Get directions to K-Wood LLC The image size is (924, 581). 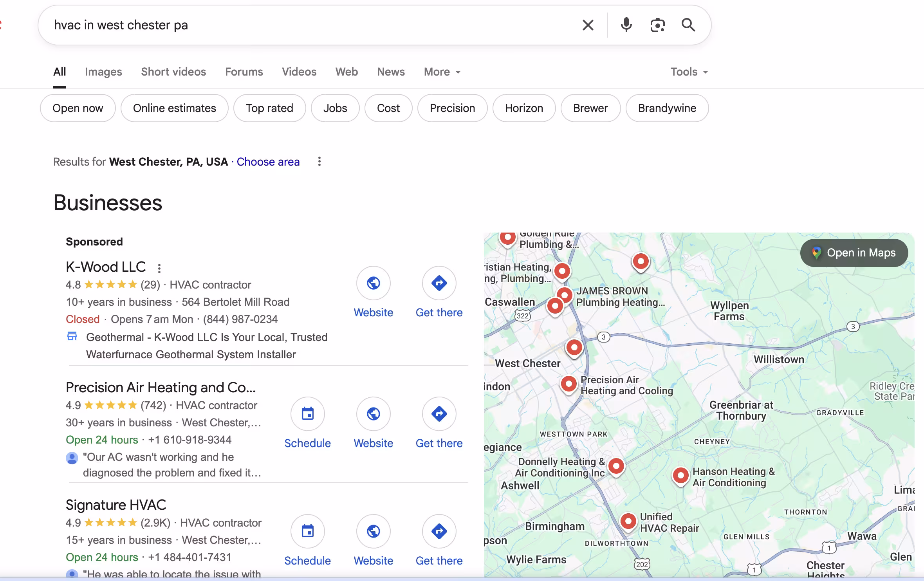tap(439, 283)
